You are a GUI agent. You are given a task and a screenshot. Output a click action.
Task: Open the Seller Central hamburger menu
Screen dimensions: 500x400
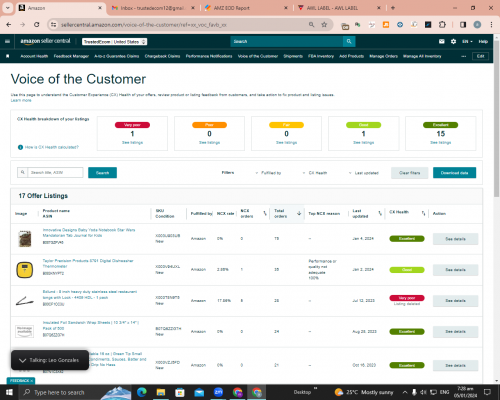[x=7, y=42]
